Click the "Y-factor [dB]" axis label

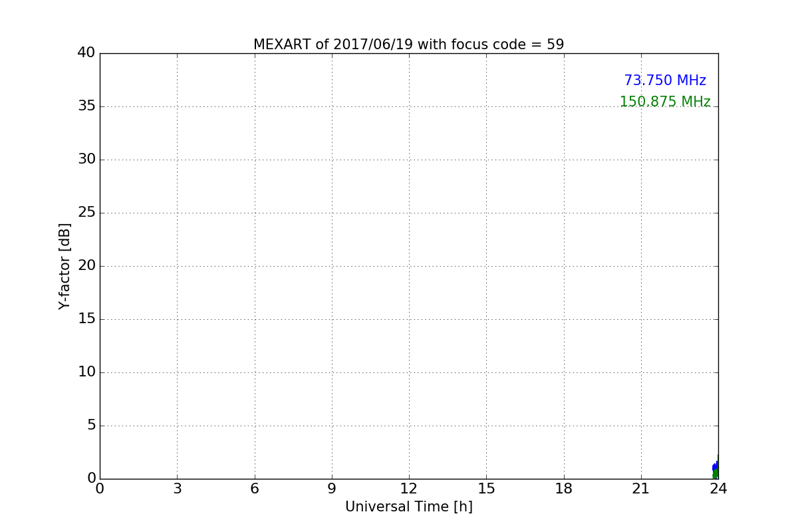click(65, 266)
